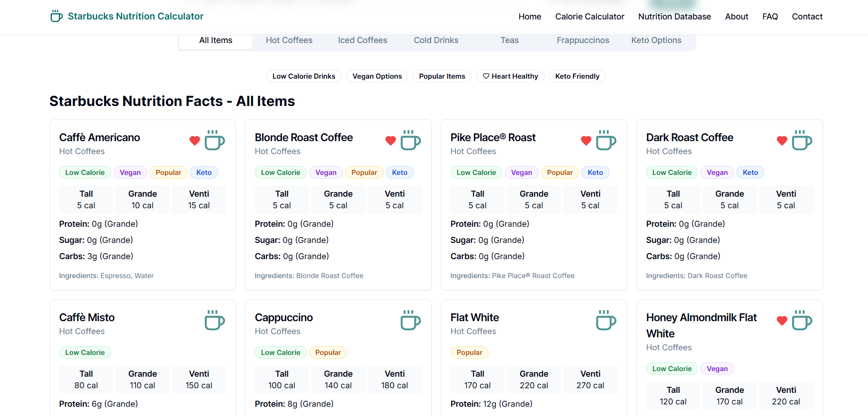Click the Vegan tag on Caffè Americano
Screen dimensions: 868x416
[x=130, y=173]
